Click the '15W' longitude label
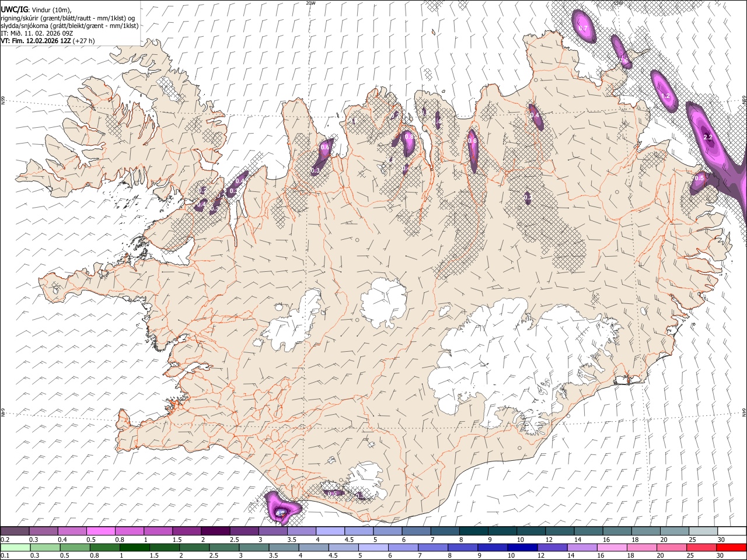Viewport: 747px width, 560px height. pos(617,3)
